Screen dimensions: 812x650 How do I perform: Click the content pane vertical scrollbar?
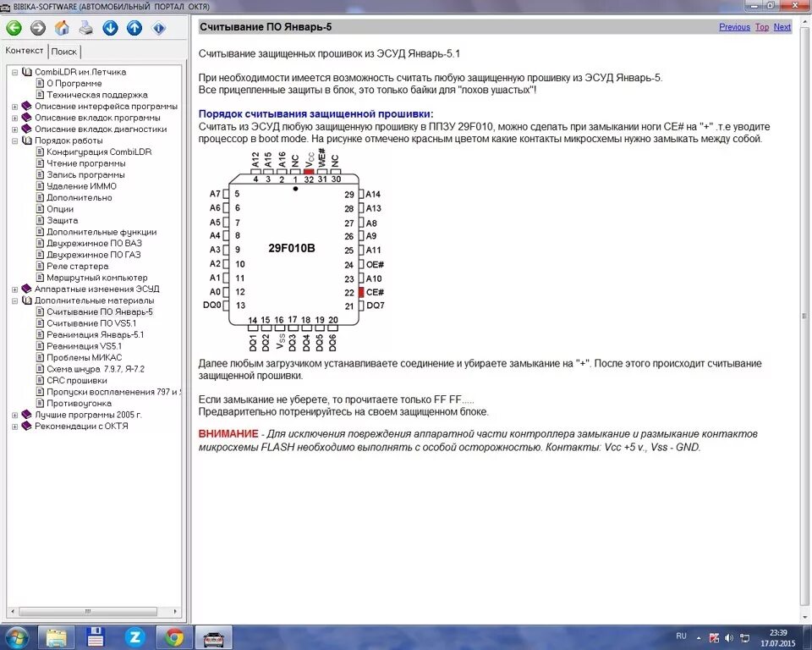[804, 317]
